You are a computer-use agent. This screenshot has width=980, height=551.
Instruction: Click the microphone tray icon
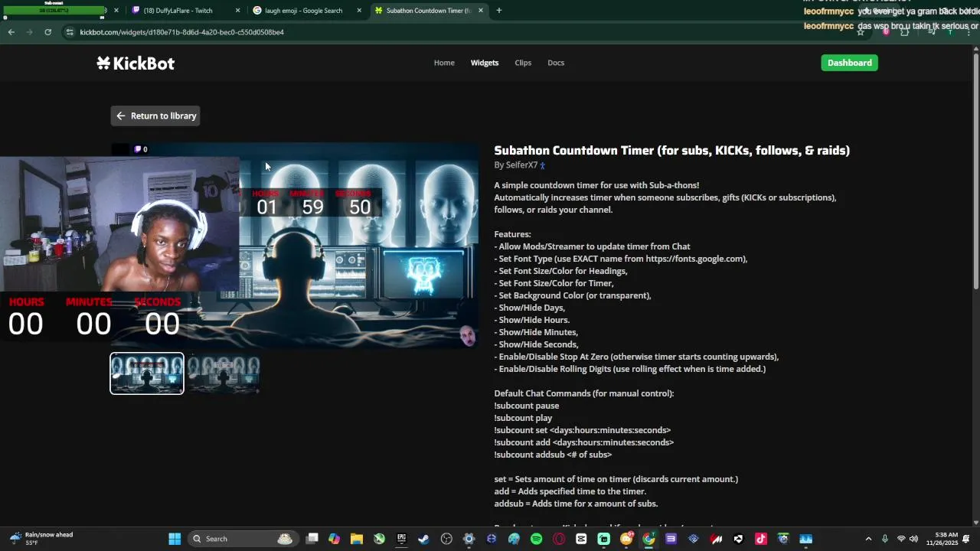tap(885, 539)
